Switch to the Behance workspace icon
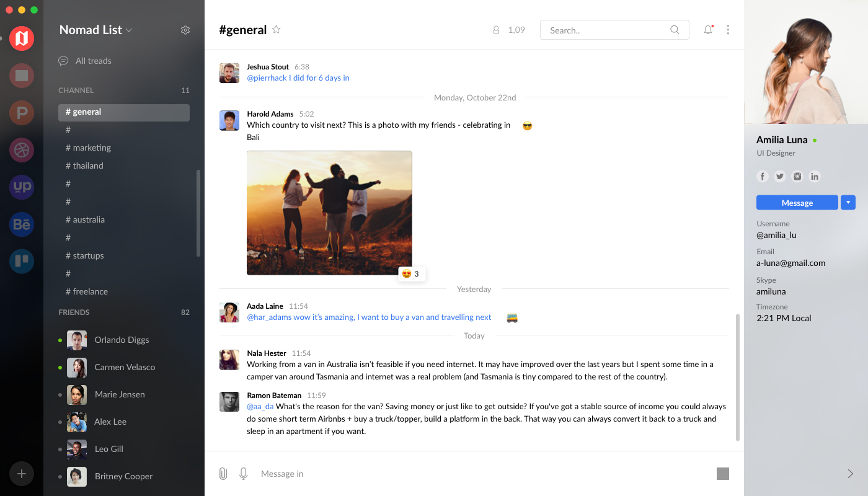The height and width of the screenshot is (496, 868). pyautogui.click(x=22, y=224)
